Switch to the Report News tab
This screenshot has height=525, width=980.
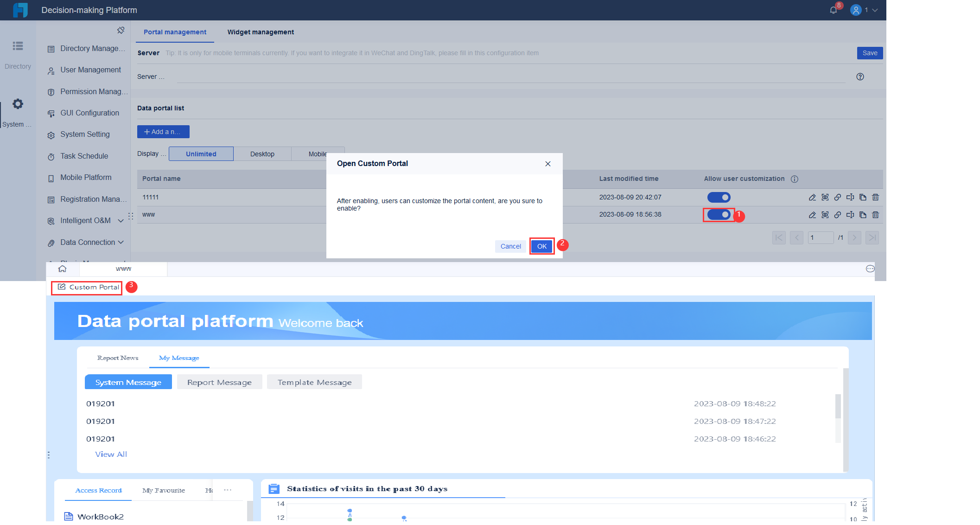coord(117,358)
